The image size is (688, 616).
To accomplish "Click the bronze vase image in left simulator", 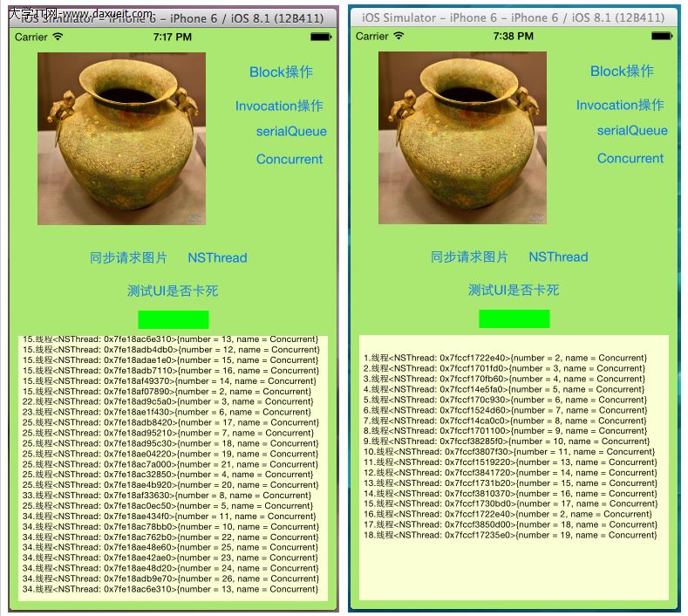I will click(x=121, y=139).
